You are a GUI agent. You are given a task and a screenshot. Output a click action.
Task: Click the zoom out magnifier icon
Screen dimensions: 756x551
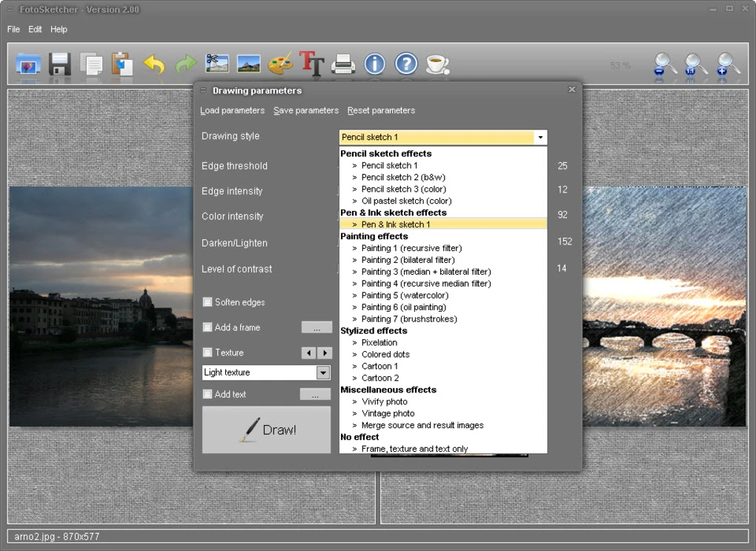tap(665, 64)
